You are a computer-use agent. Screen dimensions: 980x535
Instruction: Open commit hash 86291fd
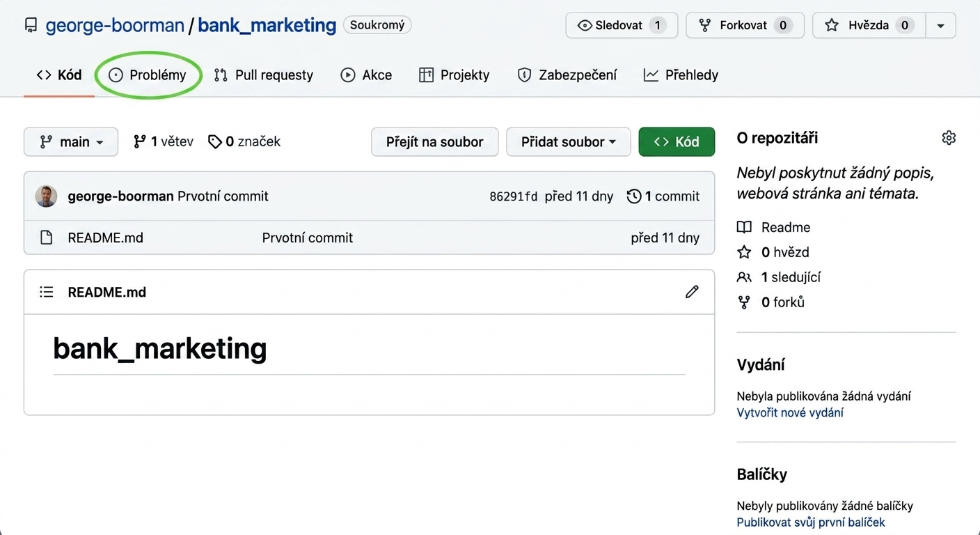(514, 196)
